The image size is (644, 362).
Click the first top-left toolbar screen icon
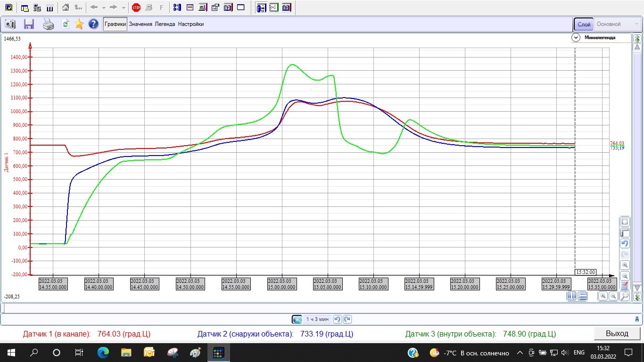point(8,8)
